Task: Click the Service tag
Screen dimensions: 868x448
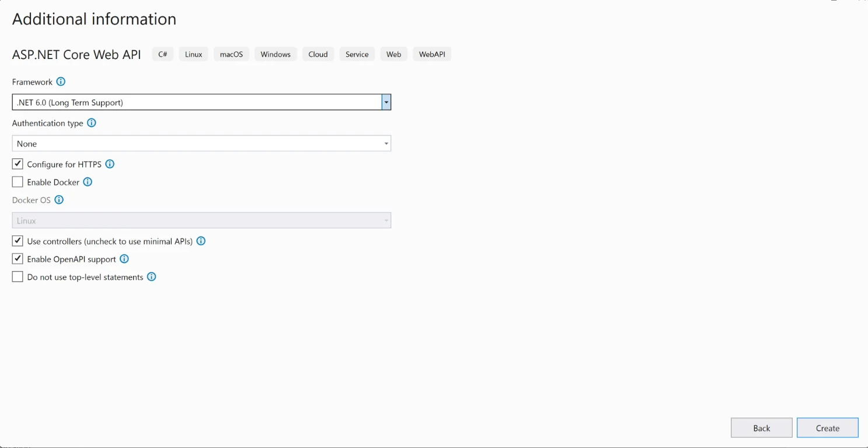Action: pyautogui.click(x=357, y=54)
